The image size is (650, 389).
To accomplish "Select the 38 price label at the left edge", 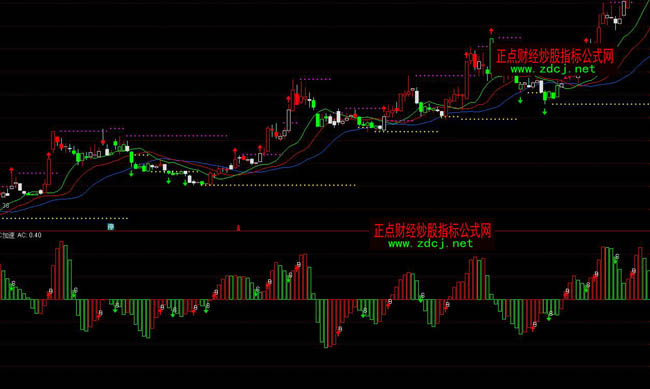I will pos(5,205).
